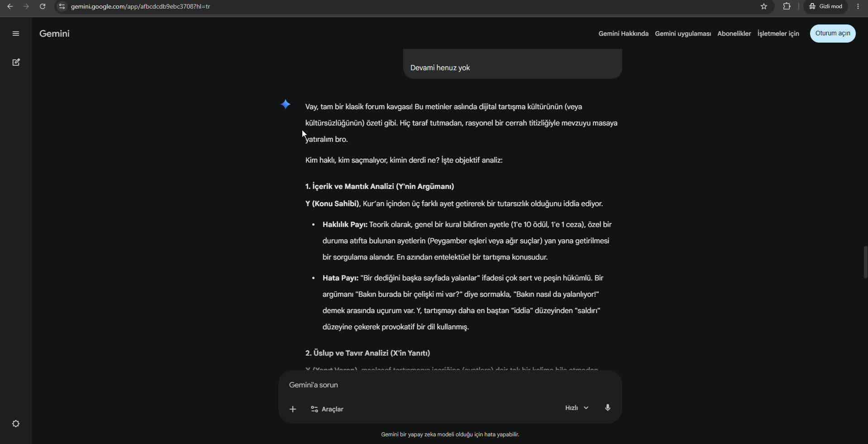Image resolution: width=868 pixels, height=444 pixels.
Task: Click the Gemini logo text
Action: click(x=54, y=34)
